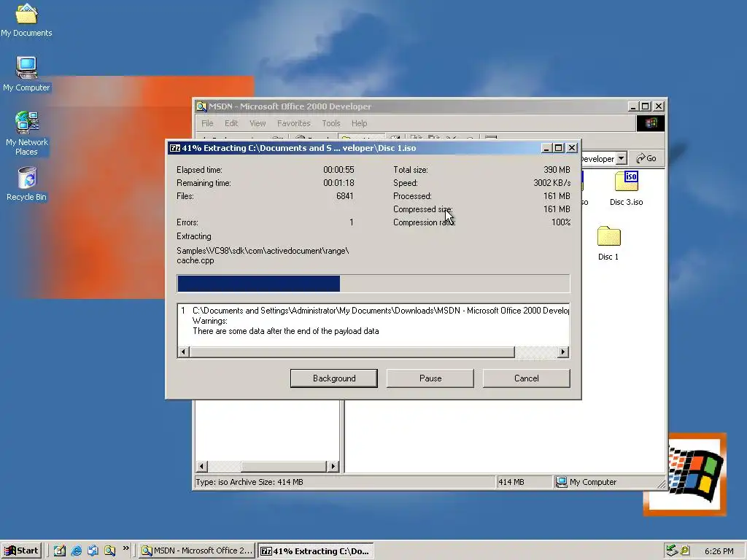The image size is (747, 560).
Task: Click the Explorer window title bar icon
Action: coord(201,106)
